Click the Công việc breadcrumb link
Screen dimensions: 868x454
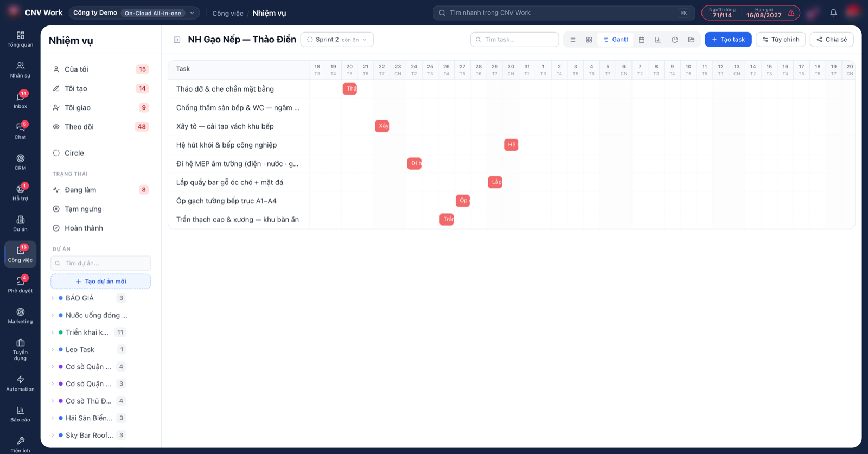(x=228, y=13)
